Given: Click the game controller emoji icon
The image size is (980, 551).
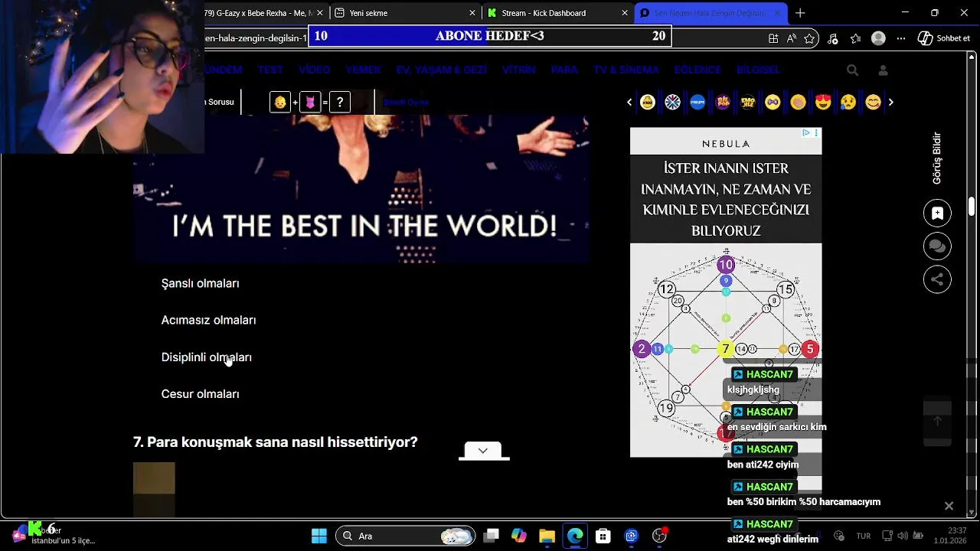Looking at the screenshot, I should (x=773, y=102).
